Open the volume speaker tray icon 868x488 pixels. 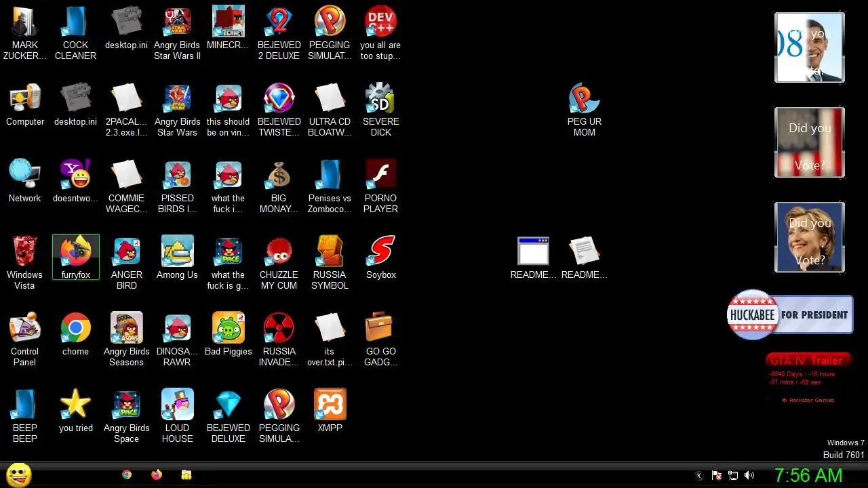point(749,476)
